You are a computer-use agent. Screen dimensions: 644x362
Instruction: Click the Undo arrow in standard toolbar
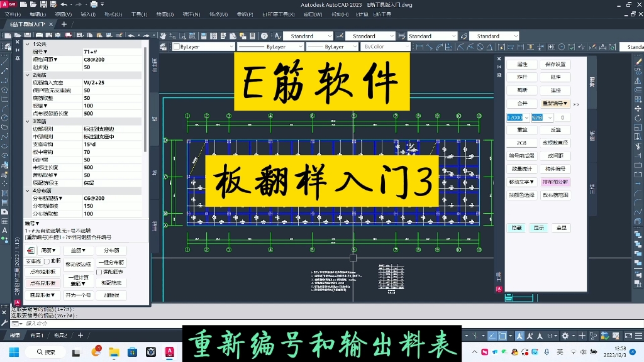point(131,36)
